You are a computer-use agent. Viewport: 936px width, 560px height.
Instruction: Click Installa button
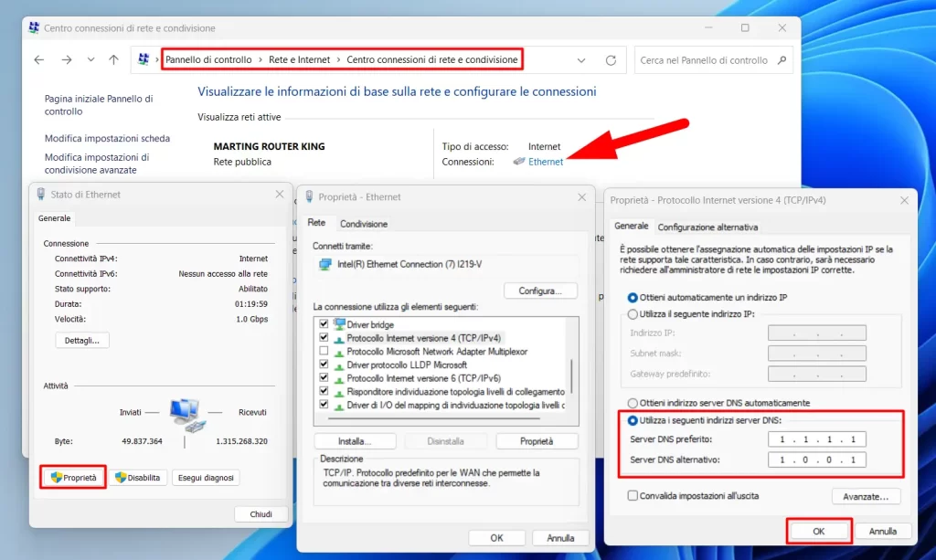coord(355,441)
